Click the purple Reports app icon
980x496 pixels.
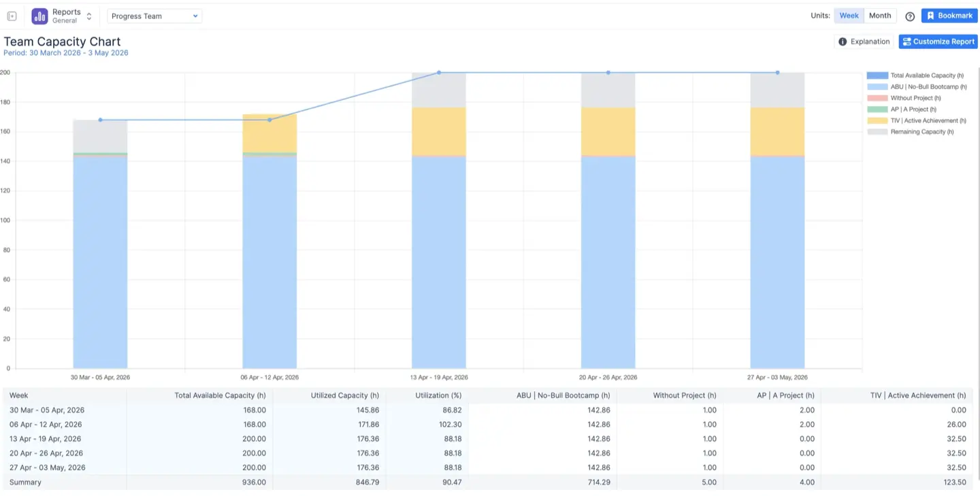click(41, 15)
